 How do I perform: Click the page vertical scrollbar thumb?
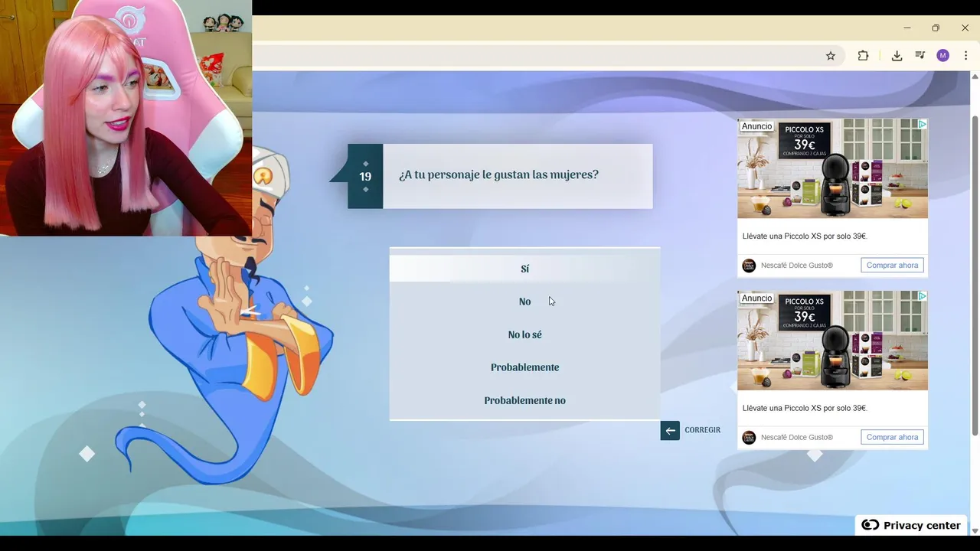click(975, 275)
